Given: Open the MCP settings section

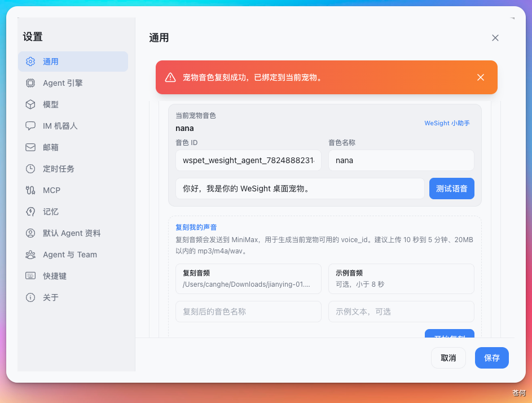Looking at the screenshot, I should click(x=73, y=190).
